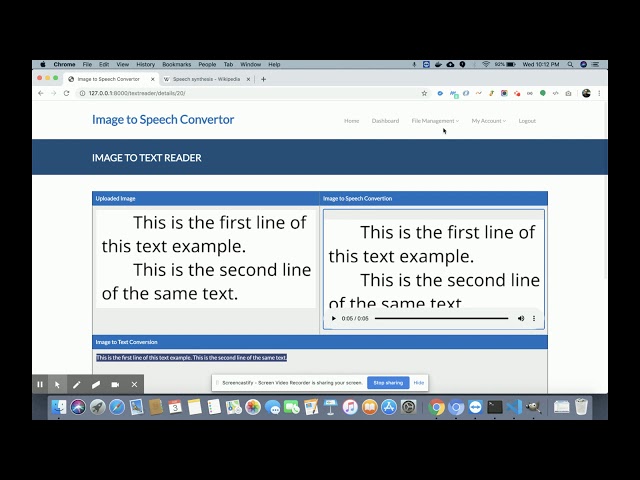This screenshot has height=480, width=640.
Task: Launch Siri from the Dock
Action: (x=78, y=407)
